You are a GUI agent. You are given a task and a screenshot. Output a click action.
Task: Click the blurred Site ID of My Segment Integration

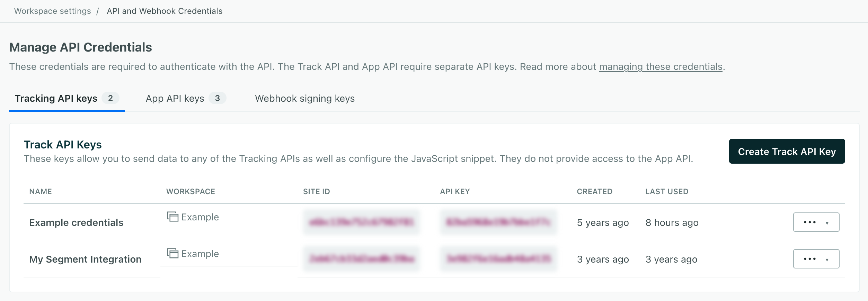coord(361,259)
